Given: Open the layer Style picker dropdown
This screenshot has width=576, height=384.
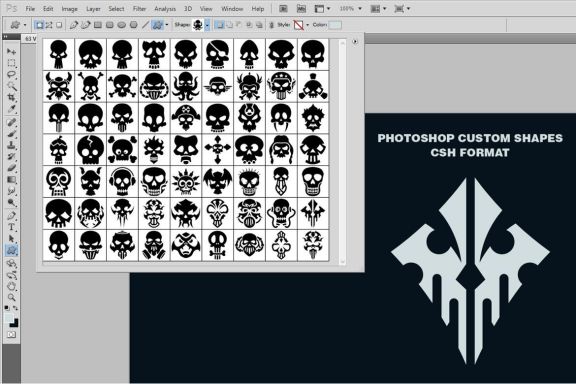Looking at the screenshot, I should click(307, 25).
